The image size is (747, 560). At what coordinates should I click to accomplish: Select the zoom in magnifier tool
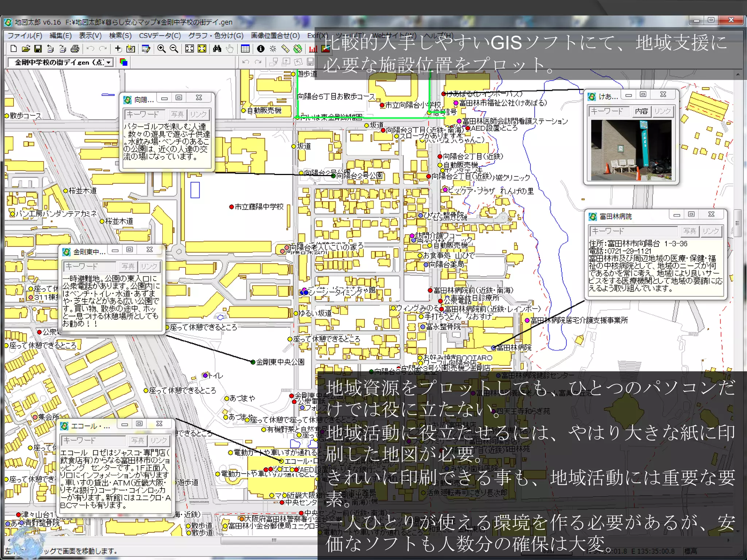tap(162, 48)
